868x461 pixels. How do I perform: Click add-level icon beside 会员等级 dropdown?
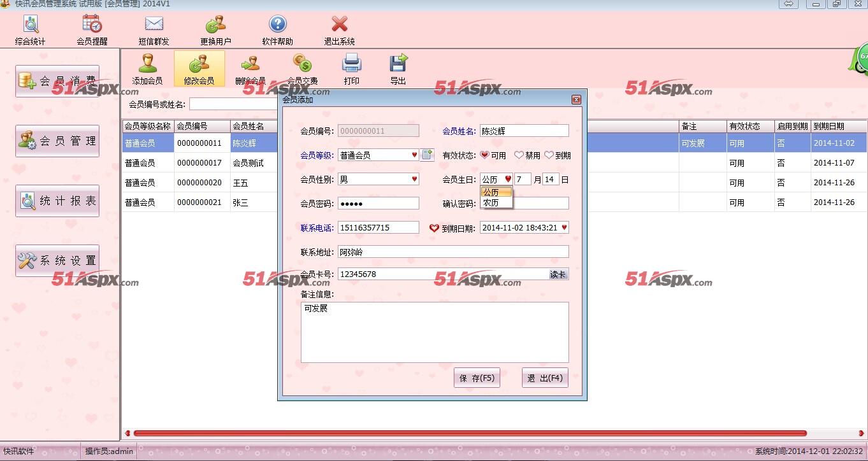coord(427,155)
